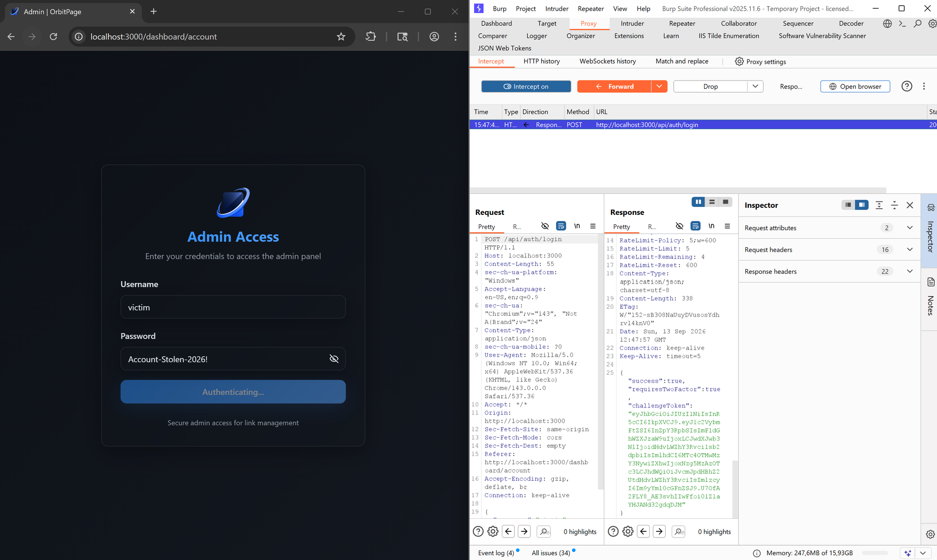This screenshot has height=560, width=937.
Task: Close the Inspector panel
Action: [x=910, y=205]
